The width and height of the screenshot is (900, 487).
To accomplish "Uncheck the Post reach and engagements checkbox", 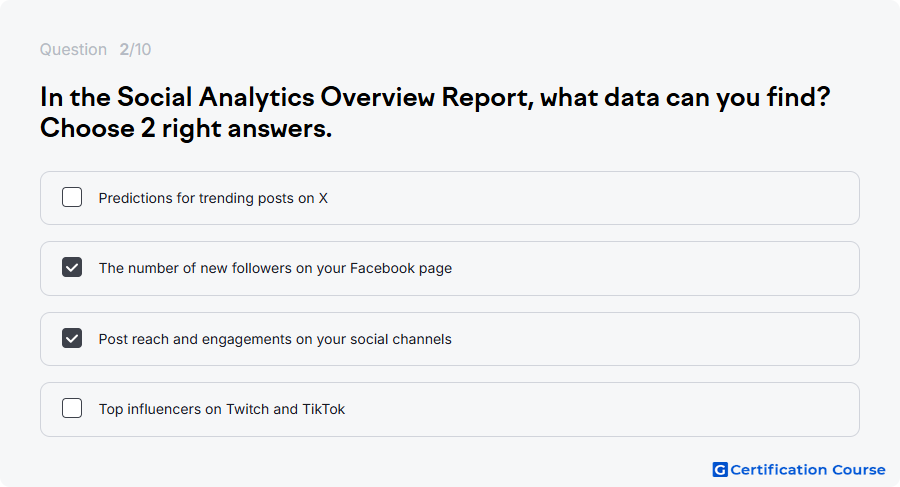I will coord(72,338).
